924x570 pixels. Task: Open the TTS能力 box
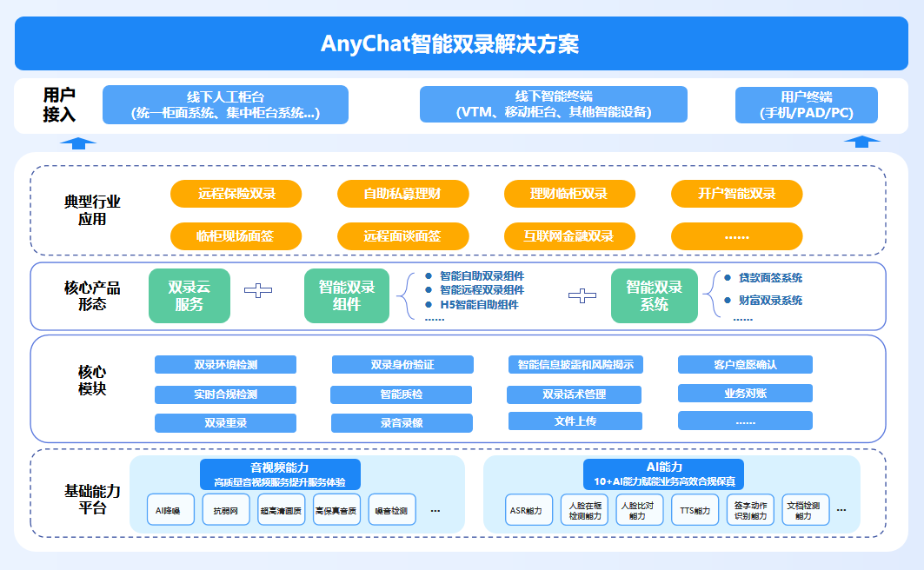(695, 510)
